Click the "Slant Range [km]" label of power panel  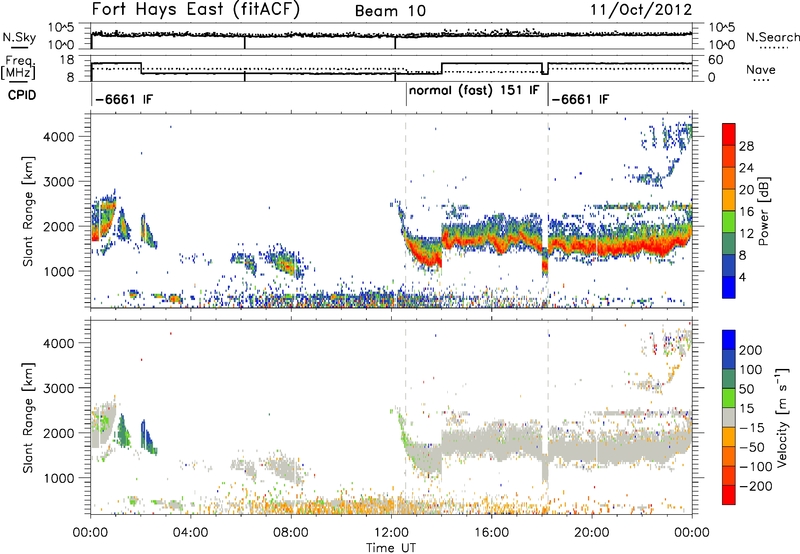pos(28,211)
